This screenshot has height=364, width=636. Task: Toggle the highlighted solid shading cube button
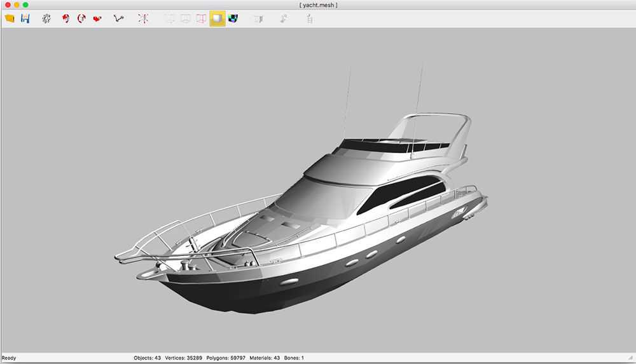point(218,19)
